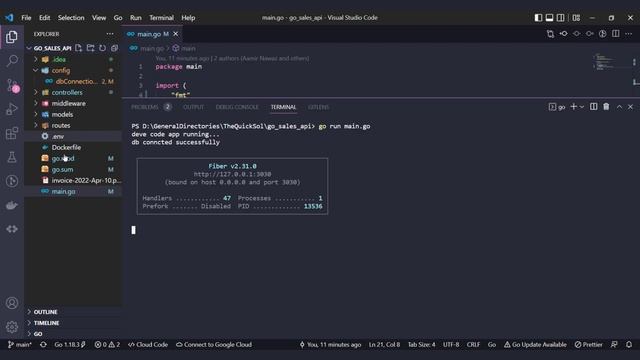The height and width of the screenshot is (360, 640).
Task: Click the main branch indicator
Action: 20,344
